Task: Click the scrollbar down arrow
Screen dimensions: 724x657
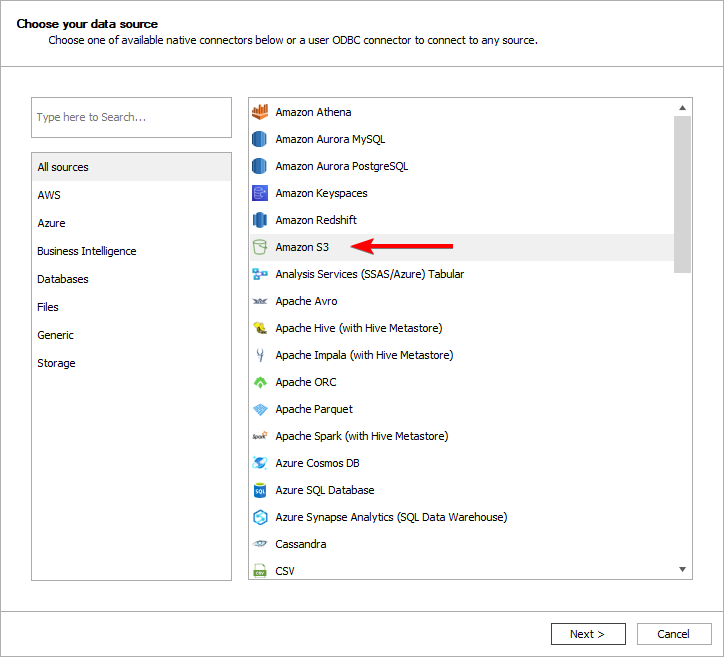Action: point(682,569)
